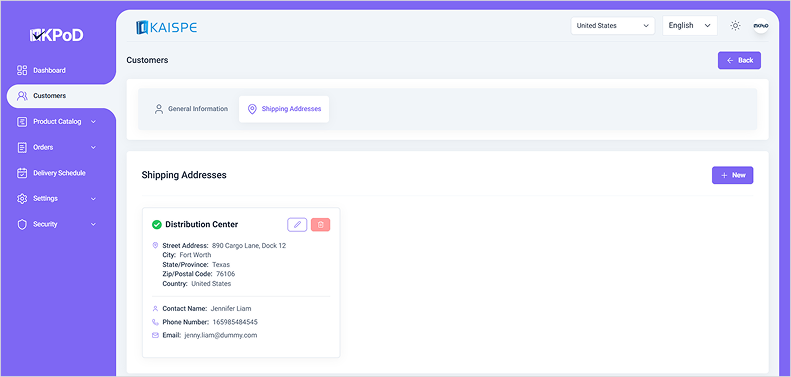Click the Distribution Center card title
791x377 pixels.
[x=202, y=225]
